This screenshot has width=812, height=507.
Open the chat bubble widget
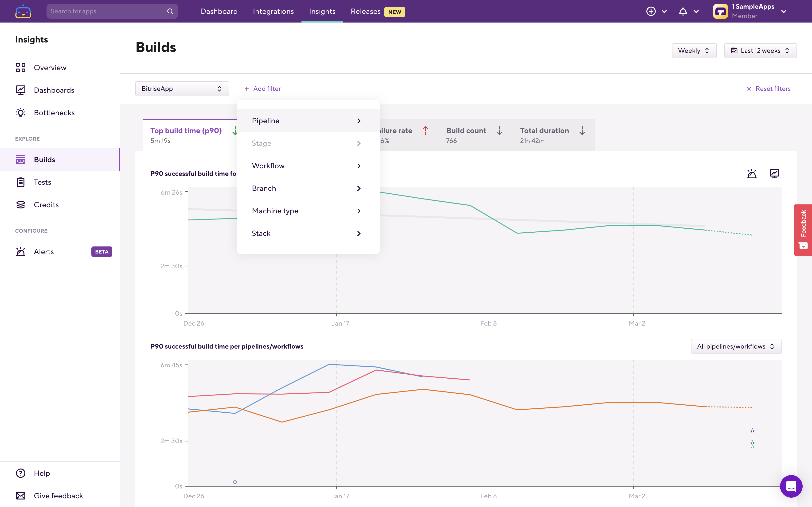(x=791, y=486)
